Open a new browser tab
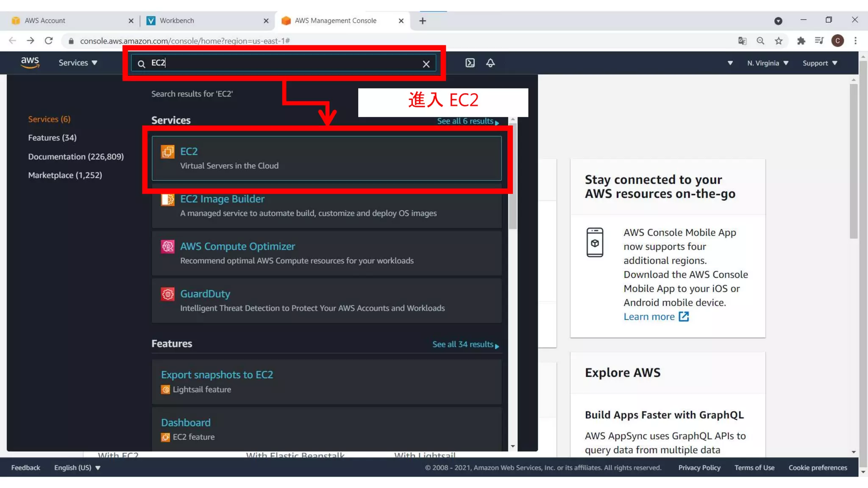The height and width of the screenshot is (488, 868). tap(423, 21)
